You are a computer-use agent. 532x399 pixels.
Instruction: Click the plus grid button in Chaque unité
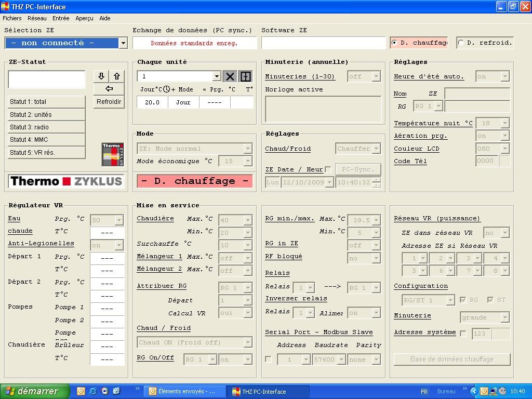245,76
